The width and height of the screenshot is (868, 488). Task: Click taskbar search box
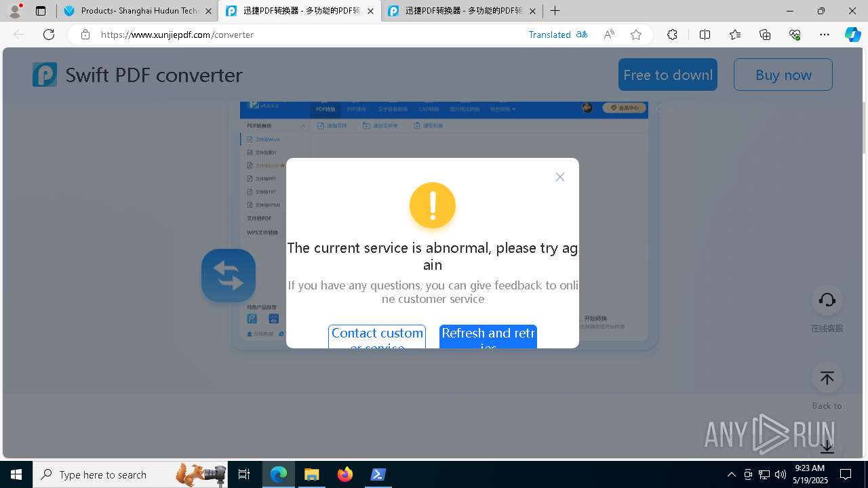[130, 474]
